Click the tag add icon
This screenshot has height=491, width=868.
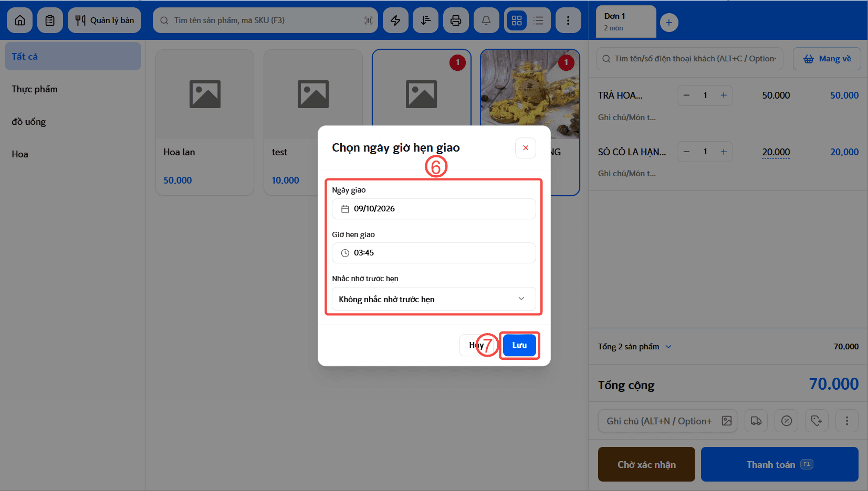coord(817,421)
